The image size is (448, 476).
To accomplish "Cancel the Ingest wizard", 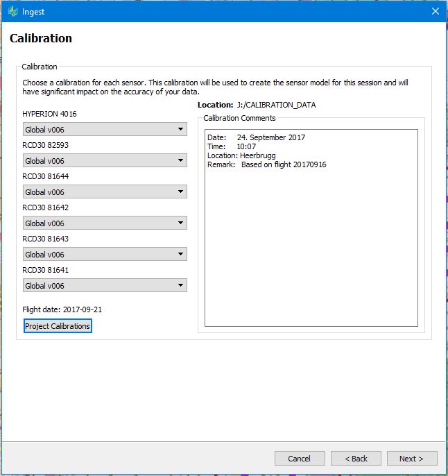I will click(x=300, y=458).
